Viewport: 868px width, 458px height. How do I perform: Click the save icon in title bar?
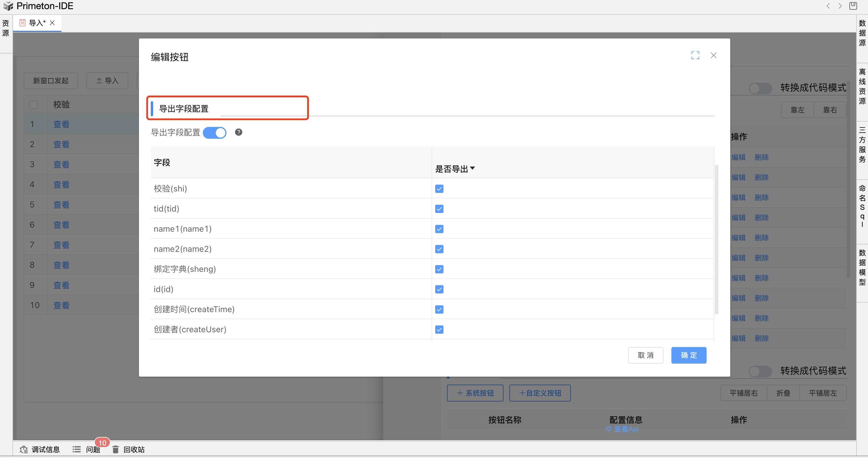coord(853,6)
